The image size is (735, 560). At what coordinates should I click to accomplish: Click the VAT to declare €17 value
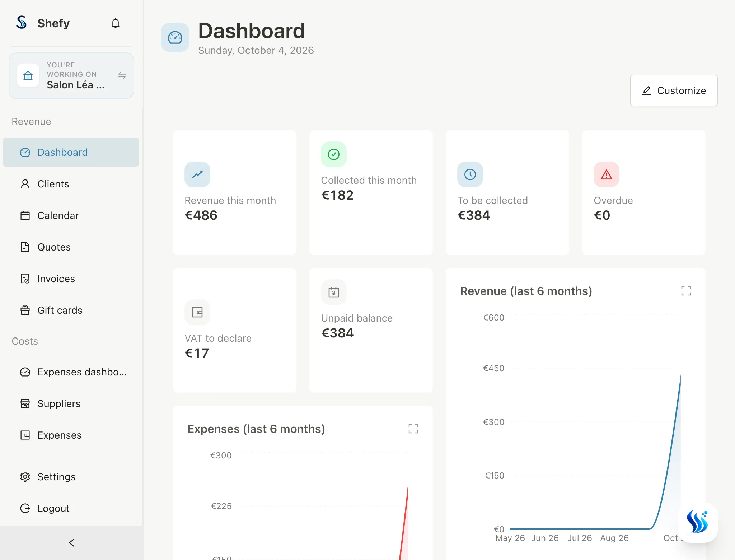tap(197, 353)
